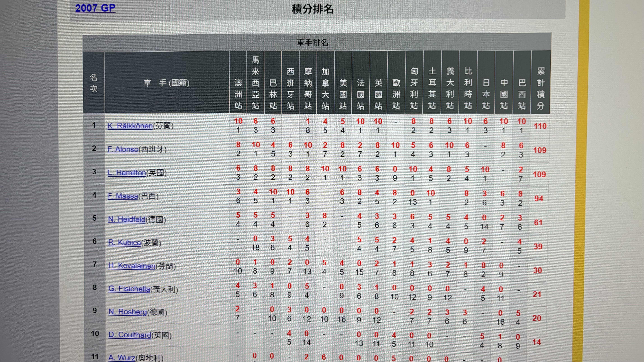
Task: Click N. Heidfeld driver link
Action: [126, 219]
